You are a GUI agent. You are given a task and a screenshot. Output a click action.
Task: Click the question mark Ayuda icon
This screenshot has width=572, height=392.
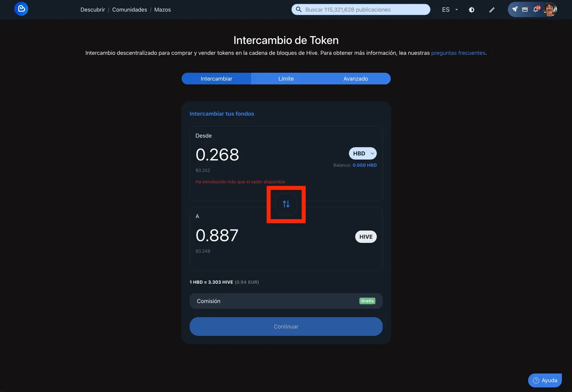point(536,380)
